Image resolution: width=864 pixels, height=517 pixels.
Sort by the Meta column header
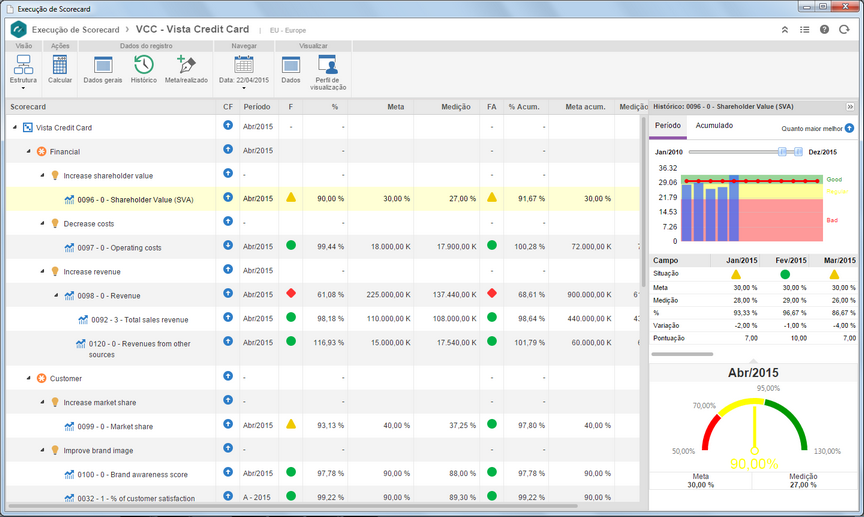click(380, 107)
